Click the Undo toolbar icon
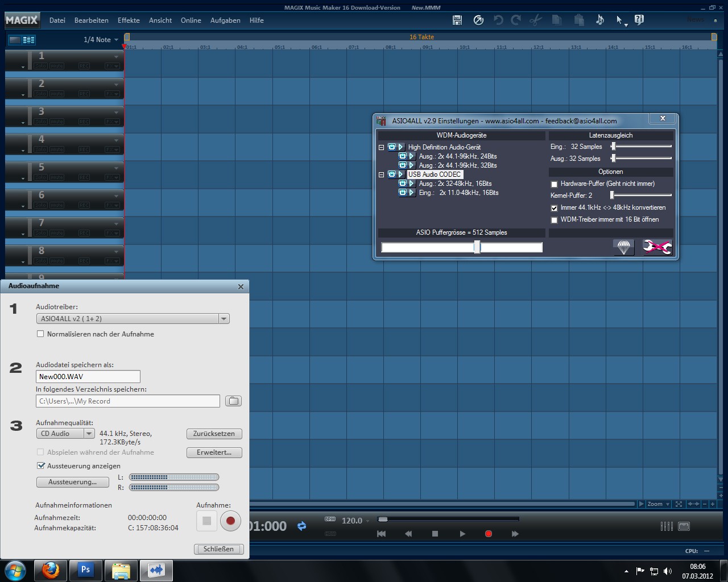 click(x=498, y=20)
